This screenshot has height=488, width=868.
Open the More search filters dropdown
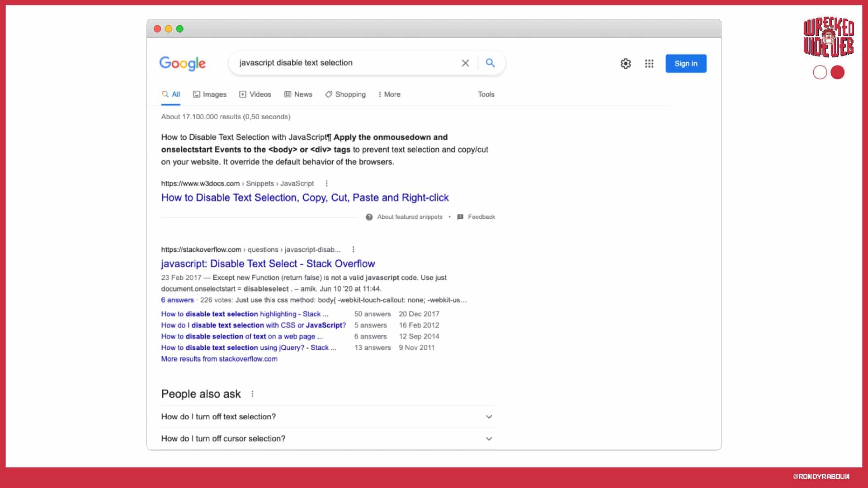389,94
